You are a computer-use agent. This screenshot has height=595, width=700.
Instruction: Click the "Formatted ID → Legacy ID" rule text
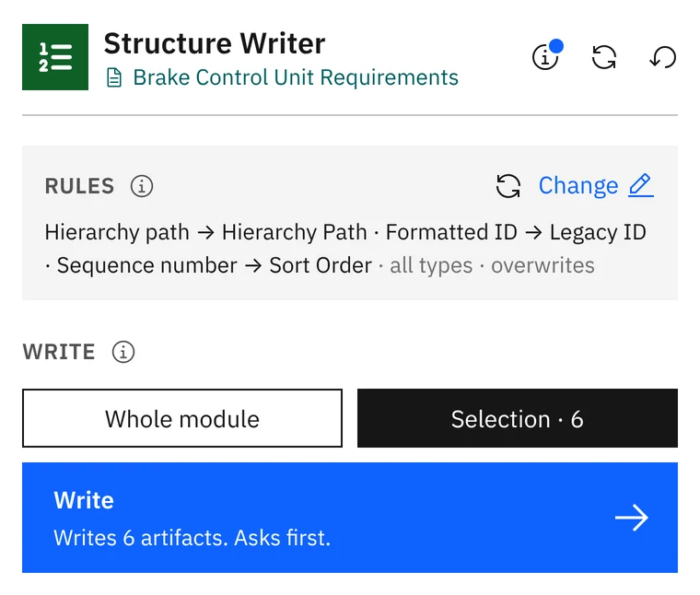coord(516,232)
